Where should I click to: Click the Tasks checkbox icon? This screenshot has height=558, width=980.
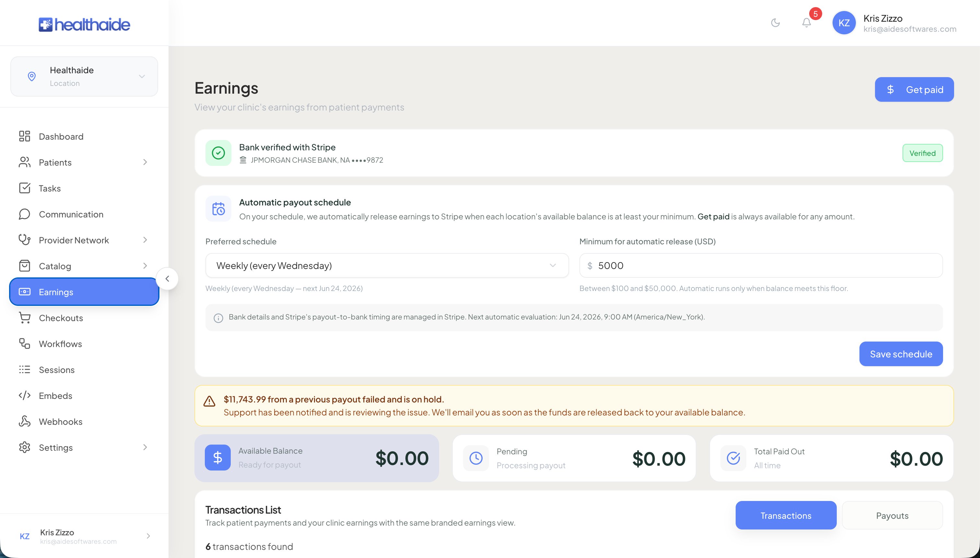point(25,188)
